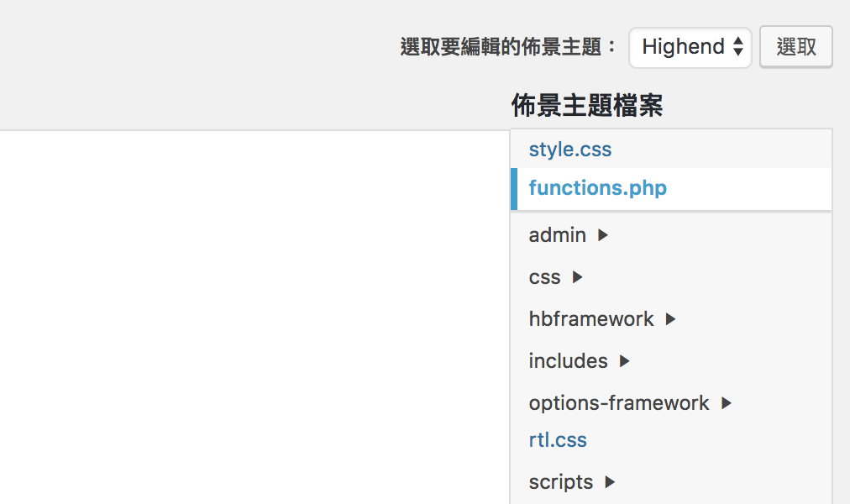Viewport: 850px width, 504px height.
Task: Click the 選取 button
Action: coord(795,47)
